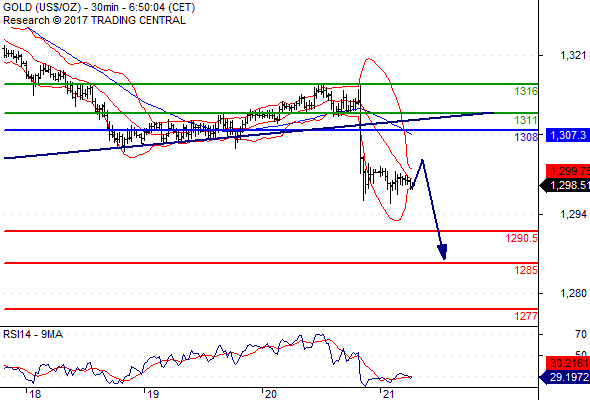Click the dark blue downward arrowhead
Screen dimensions: 590x400
[442, 252]
